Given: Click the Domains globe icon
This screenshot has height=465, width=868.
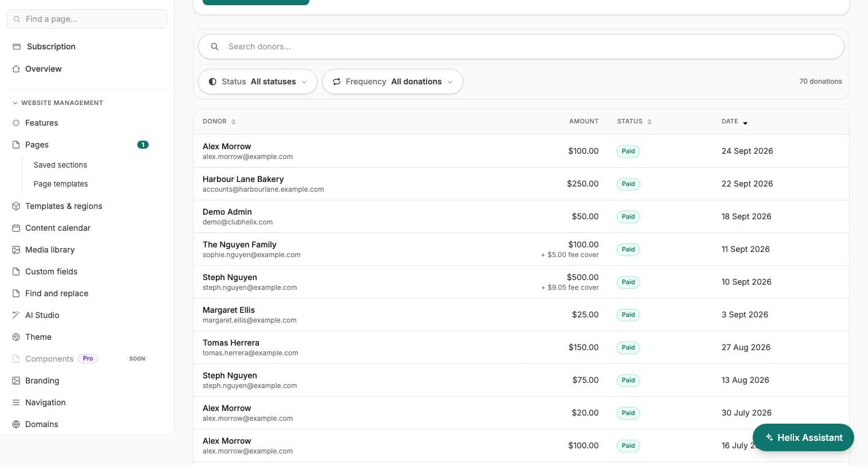Looking at the screenshot, I should pos(16,424).
